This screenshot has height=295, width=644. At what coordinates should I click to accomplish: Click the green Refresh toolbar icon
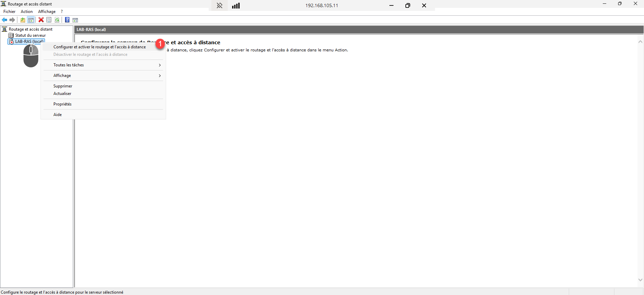(57, 20)
